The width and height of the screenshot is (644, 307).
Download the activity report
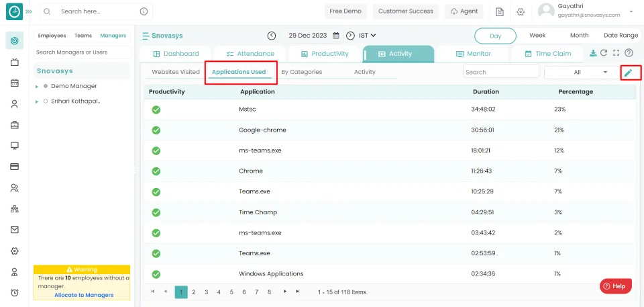pyautogui.click(x=593, y=53)
